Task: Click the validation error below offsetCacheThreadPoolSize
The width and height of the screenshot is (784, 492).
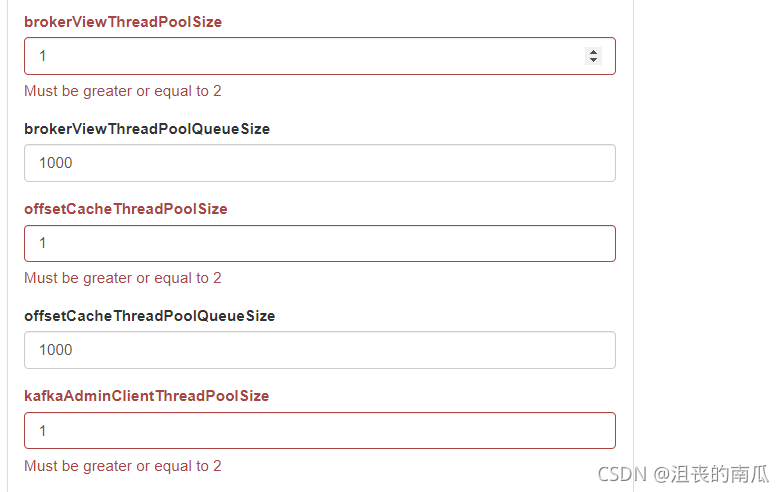Action: click(x=123, y=278)
